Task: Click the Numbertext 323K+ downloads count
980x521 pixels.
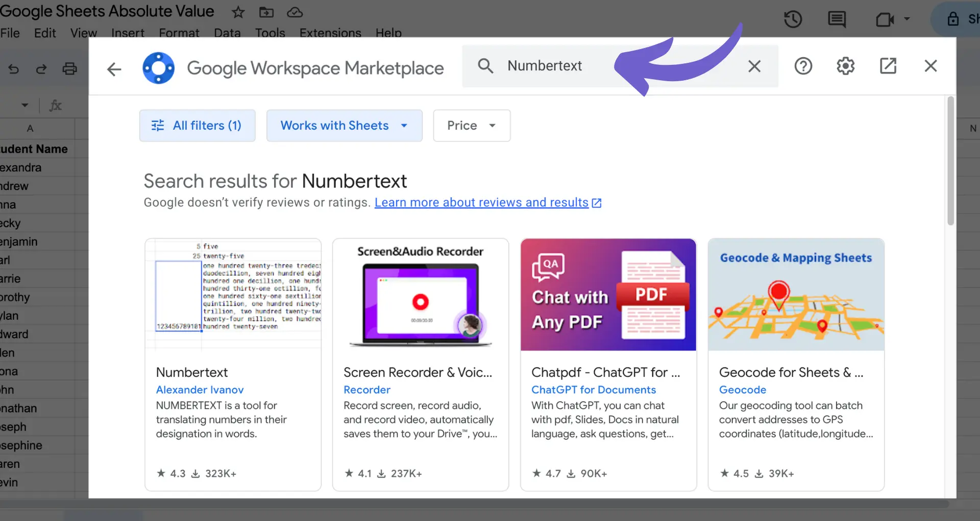Action: coord(220,473)
